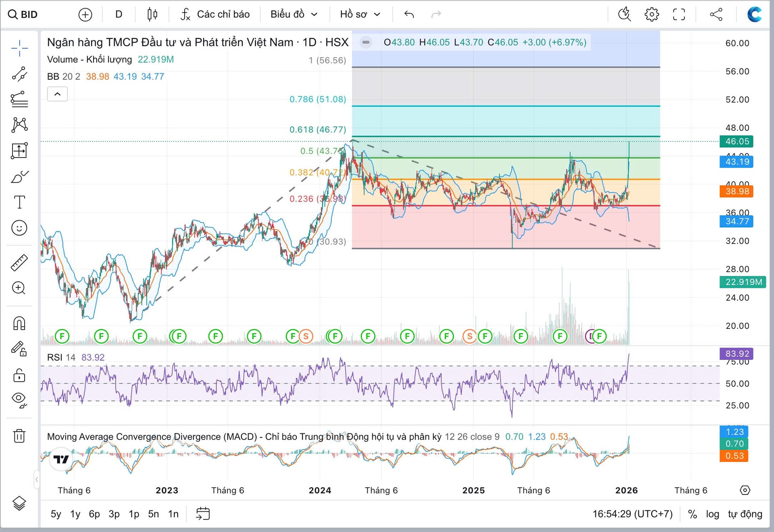Screen dimensions: 774x532
Task: Redo the last chart action
Action: point(436,15)
